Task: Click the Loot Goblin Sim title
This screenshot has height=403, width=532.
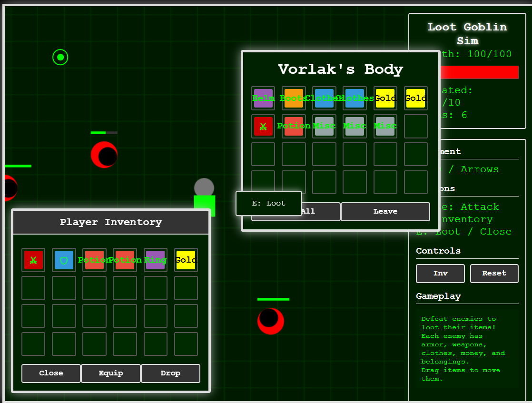Action: (x=467, y=34)
